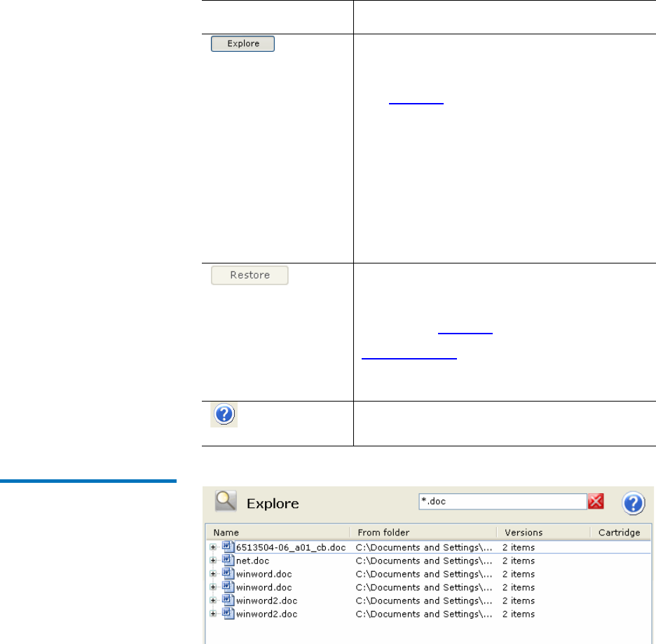Expand the last winword2.doc entry
The width and height of the screenshot is (656, 644).
coord(213,615)
